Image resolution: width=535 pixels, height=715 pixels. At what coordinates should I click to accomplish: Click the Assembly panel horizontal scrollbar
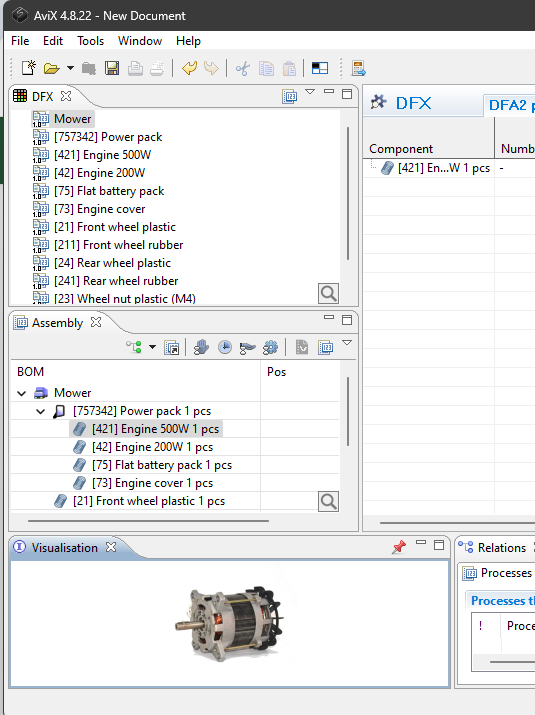tap(148, 521)
